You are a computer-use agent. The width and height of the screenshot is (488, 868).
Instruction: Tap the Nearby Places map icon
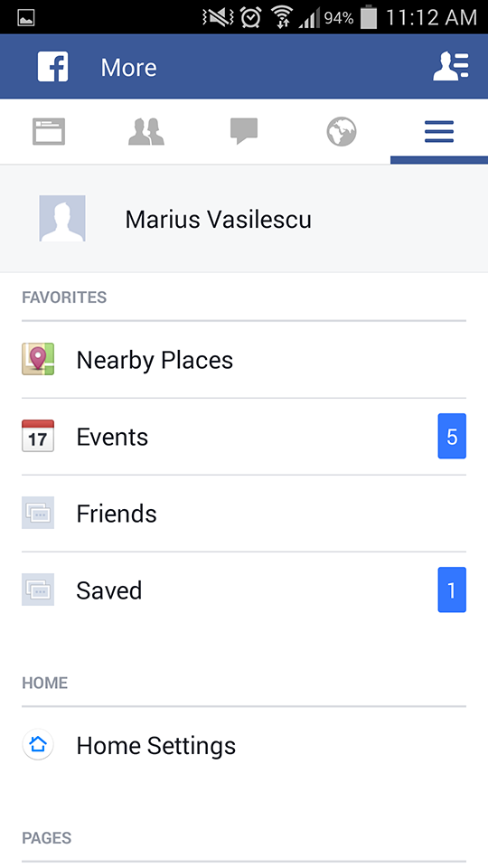pyautogui.click(x=38, y=359)
